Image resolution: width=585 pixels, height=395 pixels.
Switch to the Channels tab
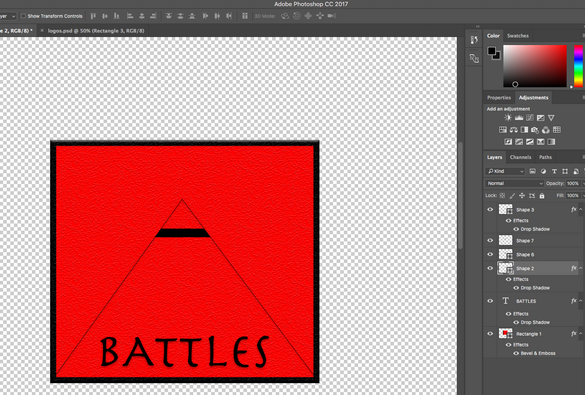[x=520, y=157]
